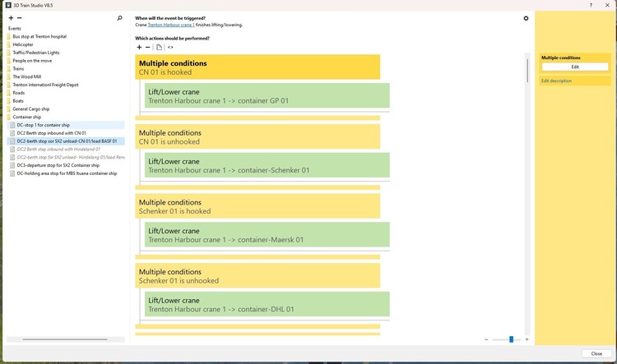Open event settings gear icon

526,18
